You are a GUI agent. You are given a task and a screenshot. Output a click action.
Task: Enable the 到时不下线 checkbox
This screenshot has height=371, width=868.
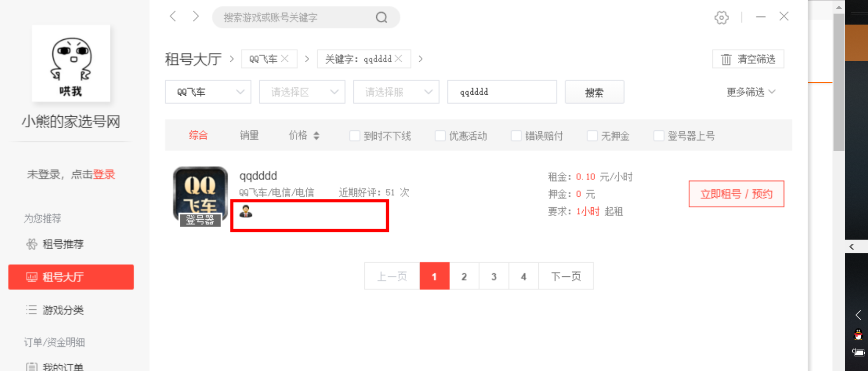[x=355, y=136]
